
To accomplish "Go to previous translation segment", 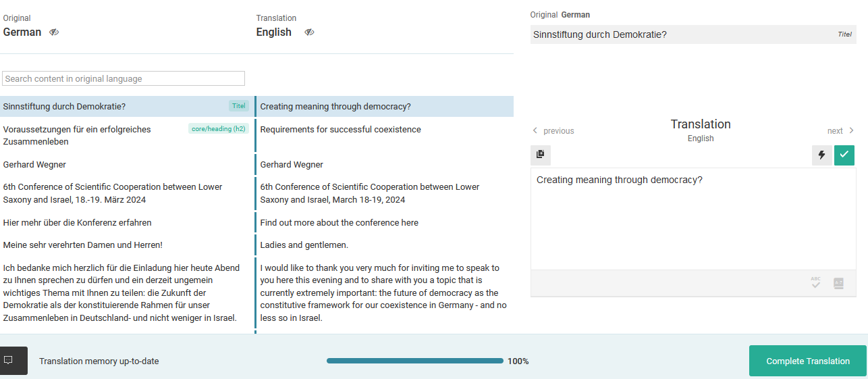I will tap(553, 130).
